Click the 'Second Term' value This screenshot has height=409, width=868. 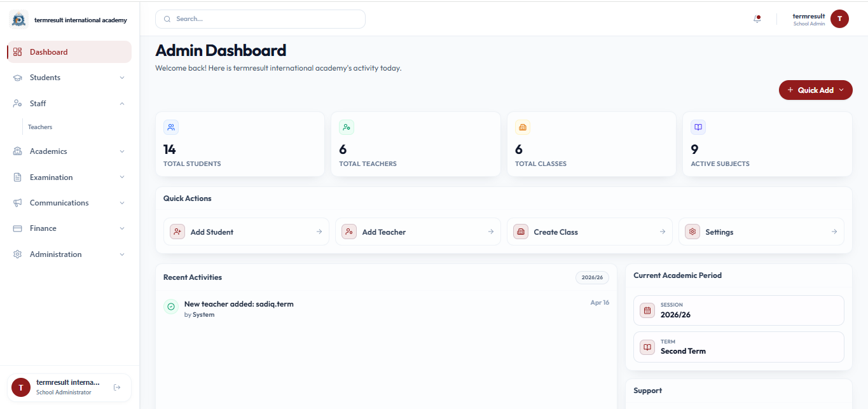[x=683, y=351]
